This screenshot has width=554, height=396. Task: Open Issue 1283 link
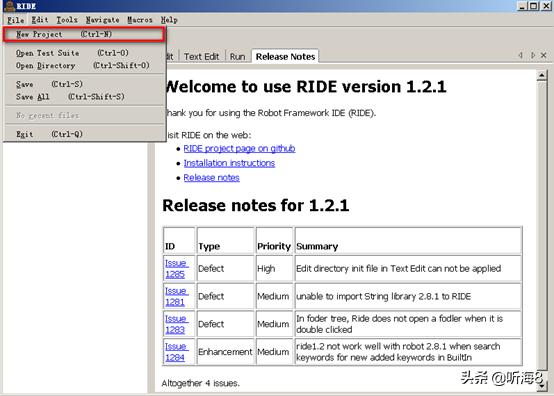176,324
